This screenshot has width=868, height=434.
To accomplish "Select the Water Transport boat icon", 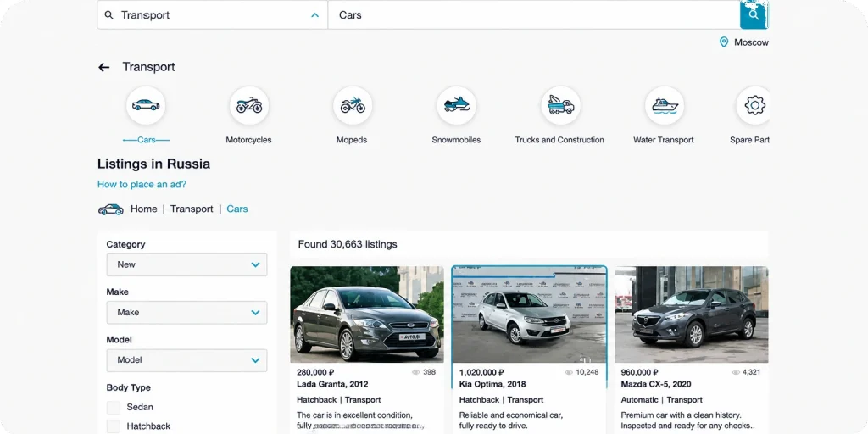I will click(665, 105).
